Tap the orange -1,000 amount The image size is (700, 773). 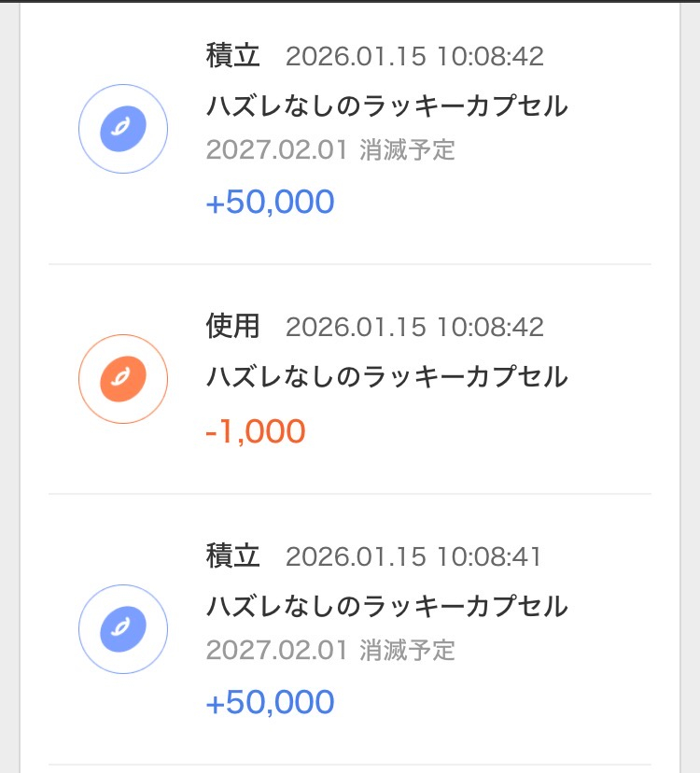256,431
